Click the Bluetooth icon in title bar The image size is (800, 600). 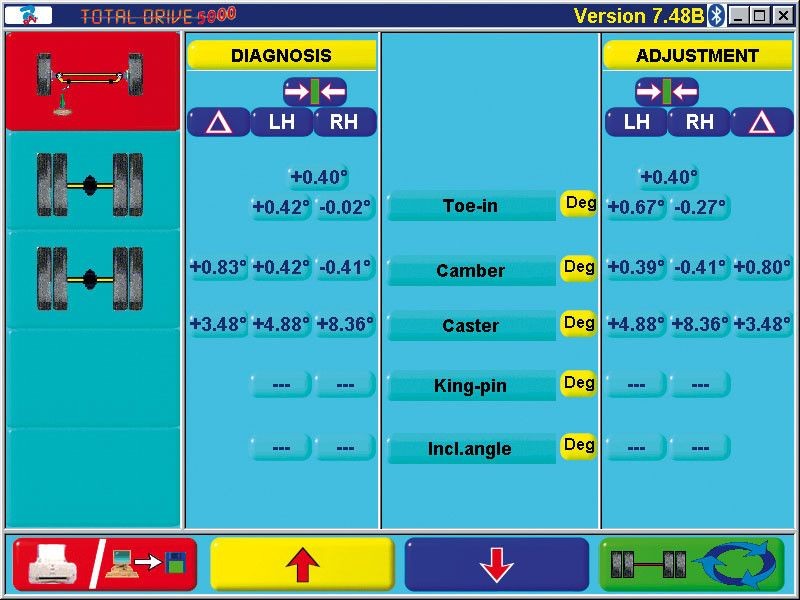click(x=716, y=16)
